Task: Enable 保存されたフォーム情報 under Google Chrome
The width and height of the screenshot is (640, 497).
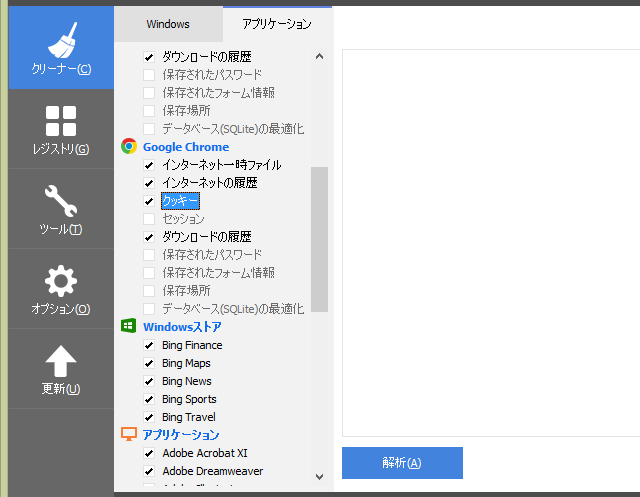Action: pyautogui.click(x=149, y=273)
